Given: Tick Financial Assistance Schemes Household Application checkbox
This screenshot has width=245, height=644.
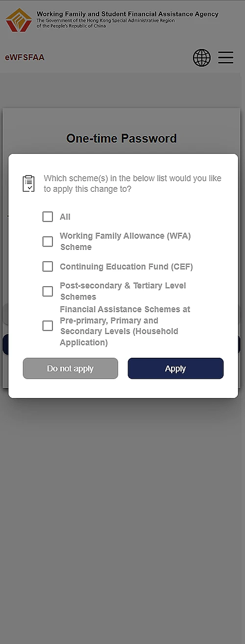Looking at the screenshot, I should point(48,326).
